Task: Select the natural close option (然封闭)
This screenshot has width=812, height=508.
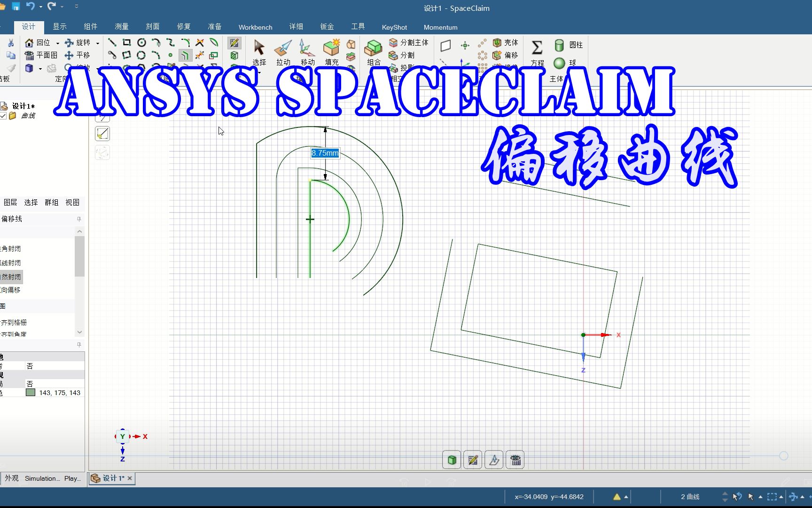Action: [11, 277]
